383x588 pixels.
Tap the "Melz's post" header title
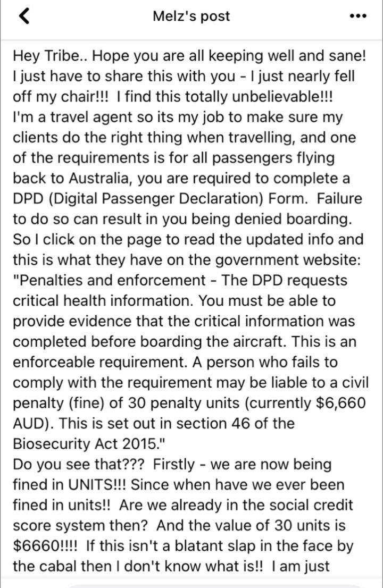[x=191, y=16]
